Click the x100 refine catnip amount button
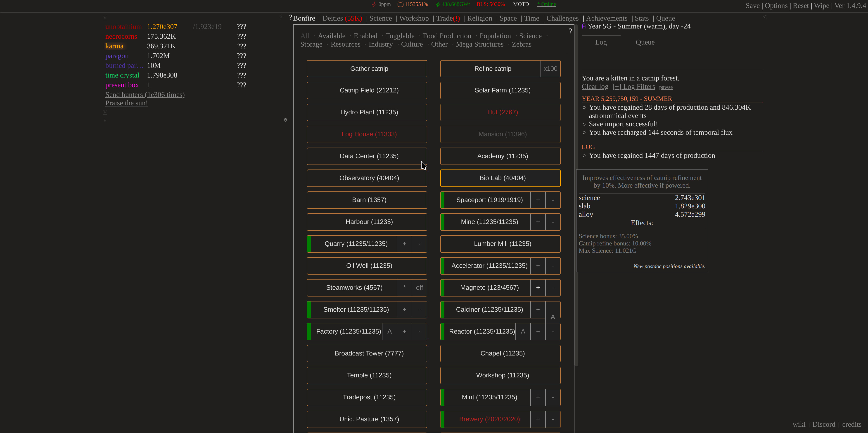 (550, 68)
